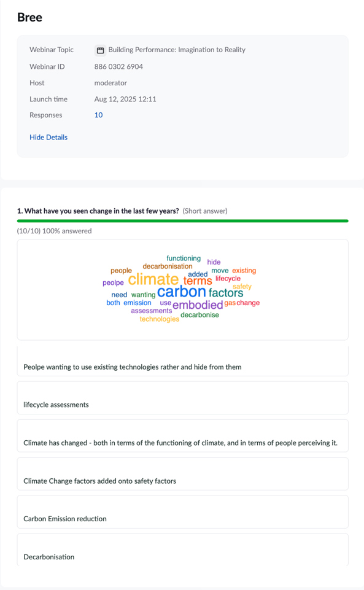Click the 'Peolpe wanting to use' response

[x=182, y=361]
